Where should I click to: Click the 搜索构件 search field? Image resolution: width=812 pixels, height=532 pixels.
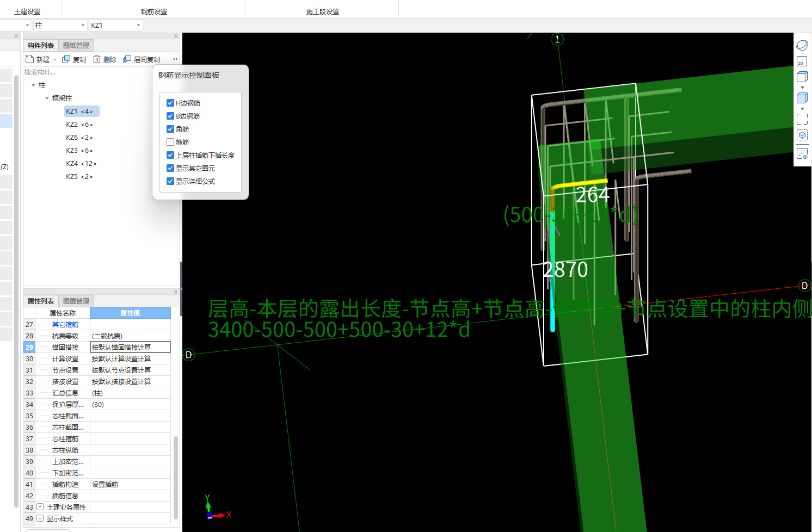click(x=87, y=72)
